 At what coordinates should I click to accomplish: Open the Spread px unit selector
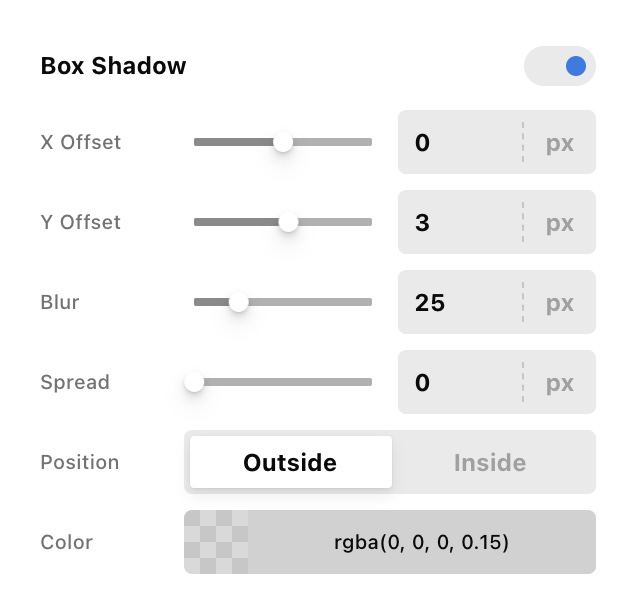pos(560,382)
